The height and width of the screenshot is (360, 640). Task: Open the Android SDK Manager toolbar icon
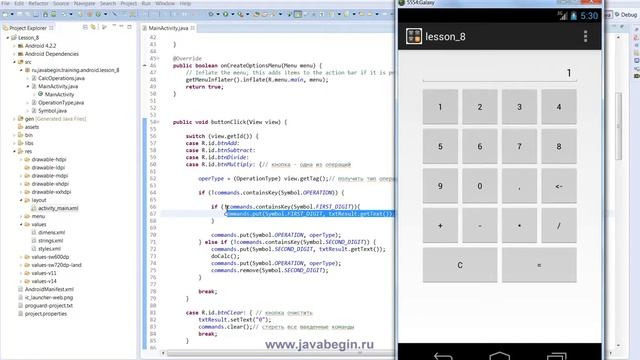pyautogui.click(x=45, y=14)
